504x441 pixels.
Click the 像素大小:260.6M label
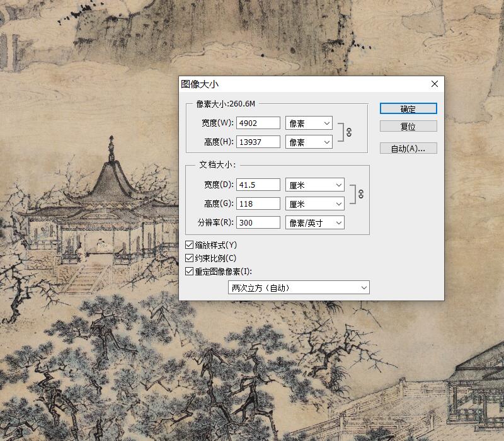coord(226,104)
